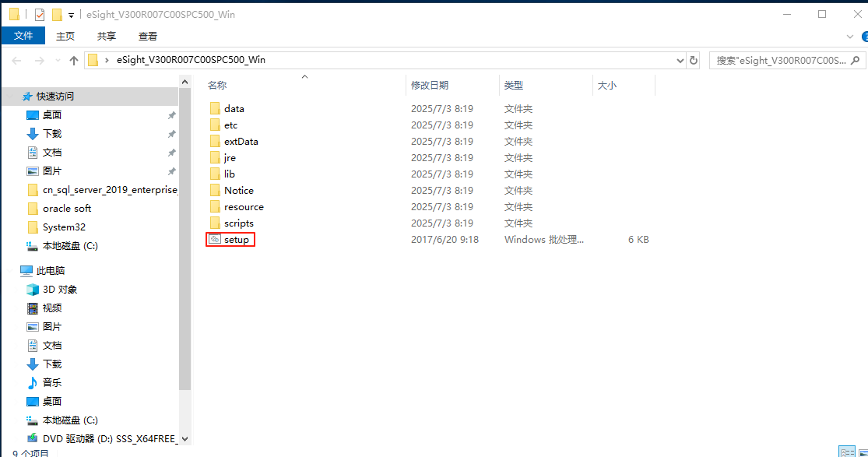The width and height of the screenshot is (868, 457).
Task: Select the jre folder name
Action: pos(230,158)
